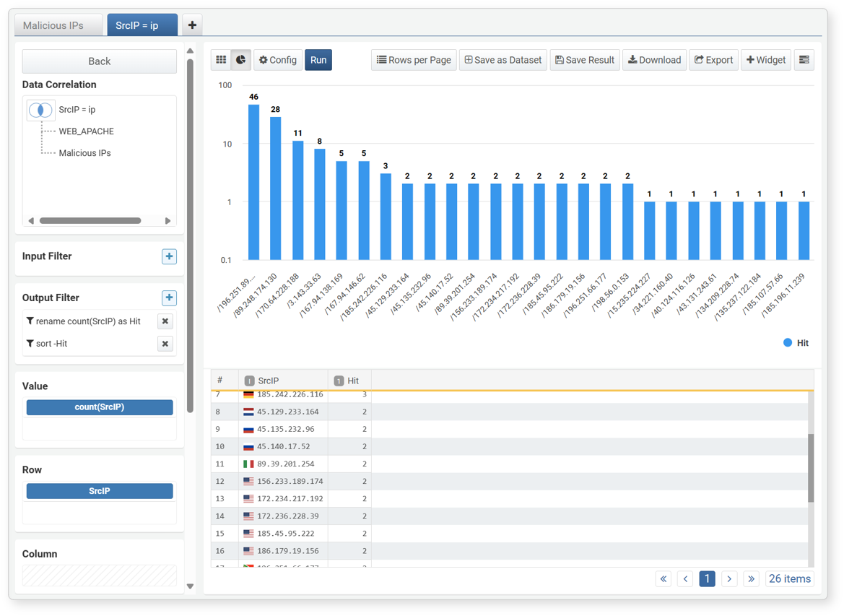
Task: Open Config settings
Action: tap(278, 60)
